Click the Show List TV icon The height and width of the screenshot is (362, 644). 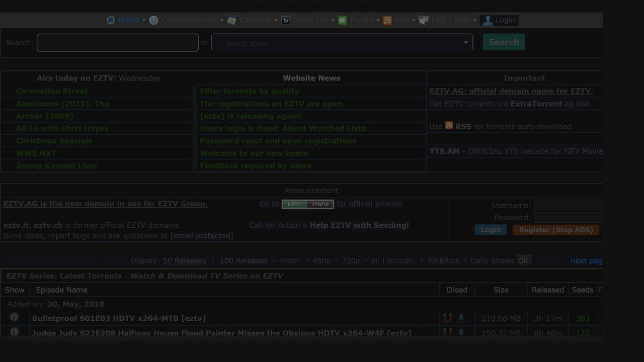(286, 20)
